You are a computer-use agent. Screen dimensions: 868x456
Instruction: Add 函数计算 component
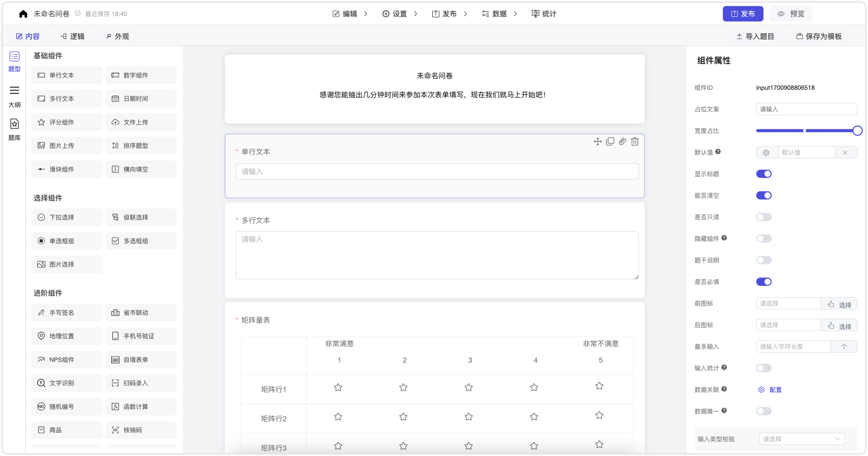(141, 407)
